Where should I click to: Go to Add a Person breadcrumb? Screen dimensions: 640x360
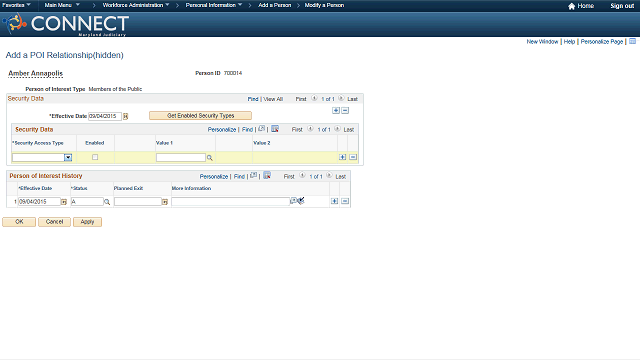coord(275,5)
